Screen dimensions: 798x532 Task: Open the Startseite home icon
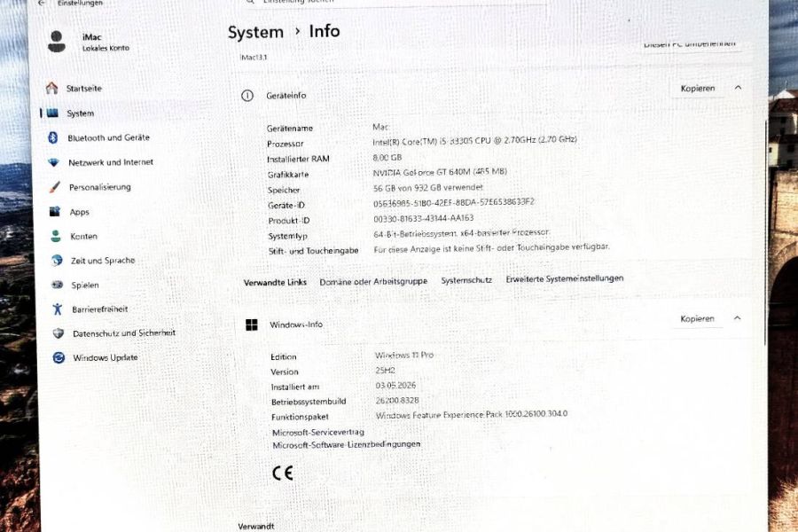pos(52,88)
